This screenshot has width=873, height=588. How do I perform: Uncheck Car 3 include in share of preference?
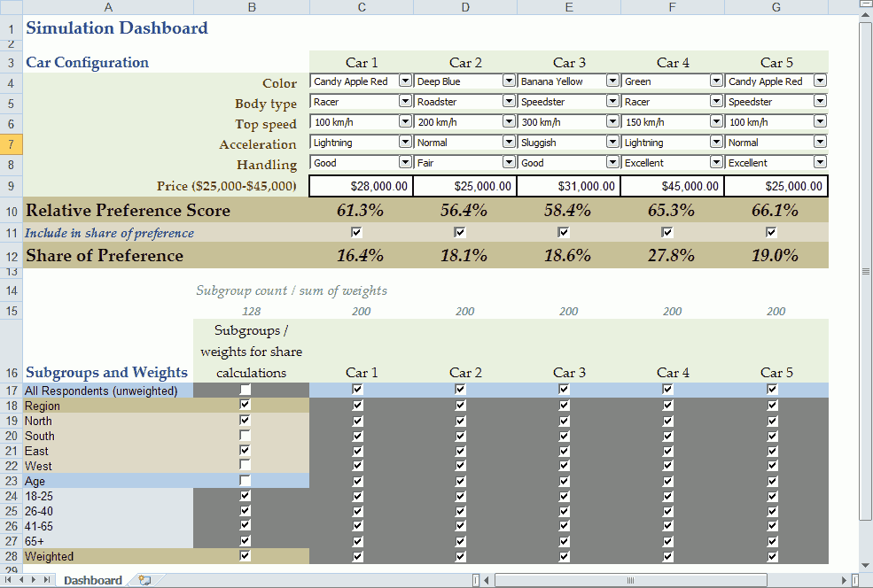click(564, 232)
